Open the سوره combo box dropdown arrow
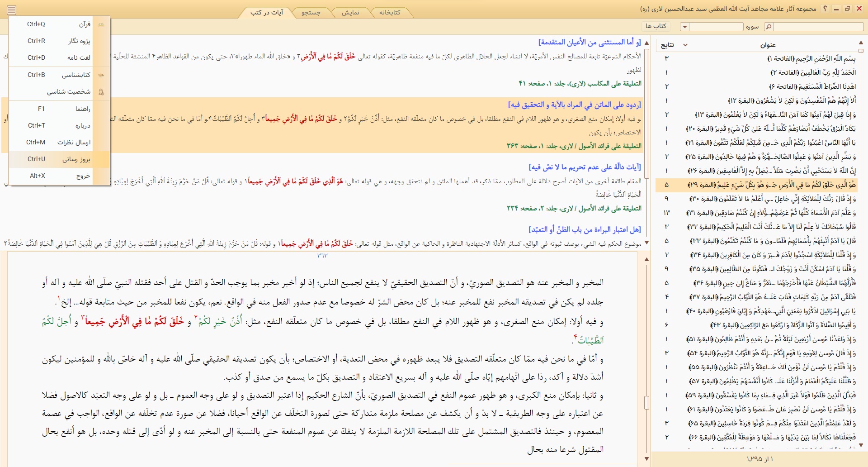This screenshot has height=467, width=868. (685, 27)
